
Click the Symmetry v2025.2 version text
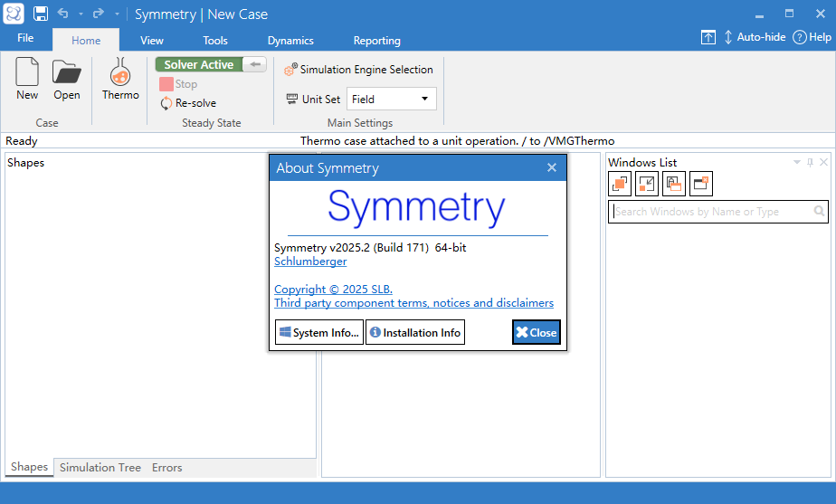coord(370,247)
